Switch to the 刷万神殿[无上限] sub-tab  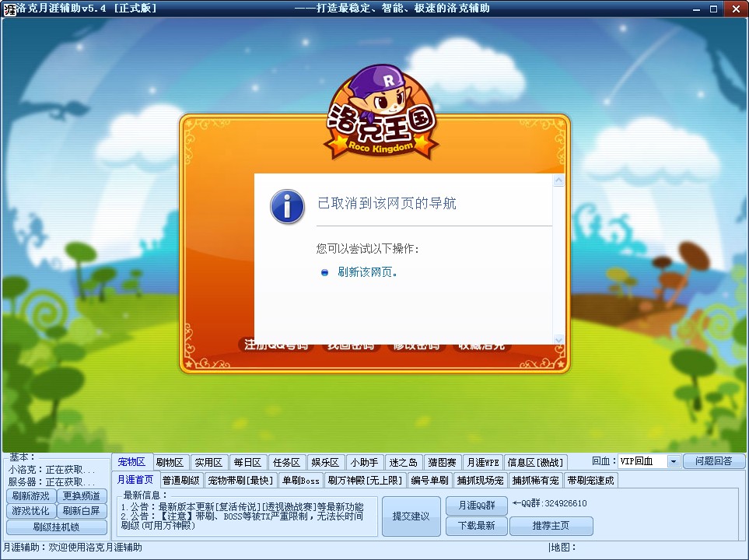click(366, 480)
